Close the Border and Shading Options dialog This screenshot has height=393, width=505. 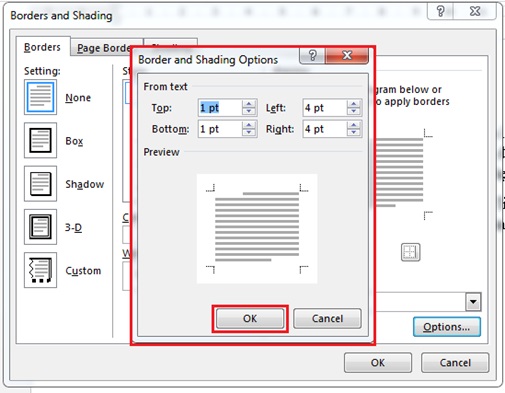[x=347, y=55]
